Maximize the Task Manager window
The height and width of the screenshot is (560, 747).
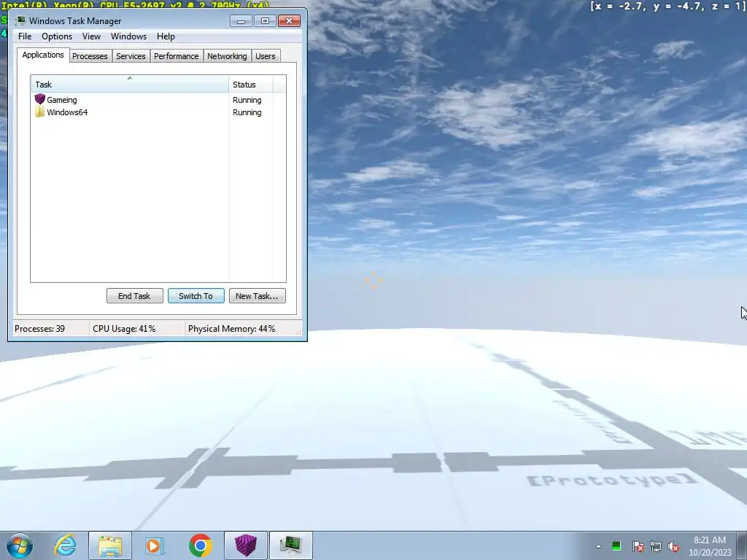tap(265, 21)
